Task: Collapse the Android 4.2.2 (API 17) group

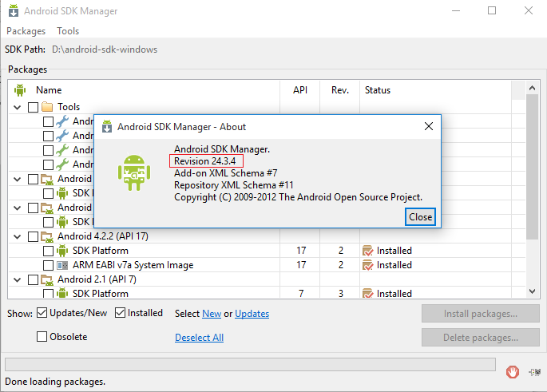Action: coord(18,236)
